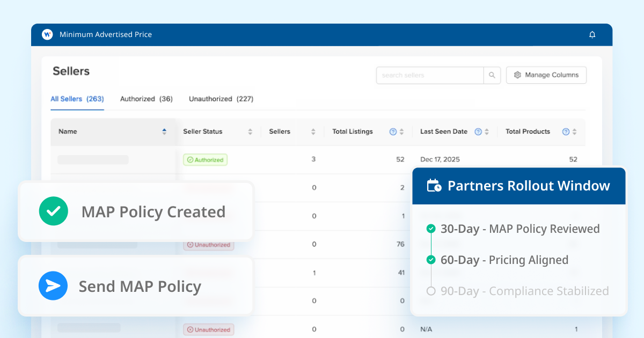The width and height of the screenshot is (644, 338).
Task: Click help icon beside Total Products
Action: click(x=566, y=132)
